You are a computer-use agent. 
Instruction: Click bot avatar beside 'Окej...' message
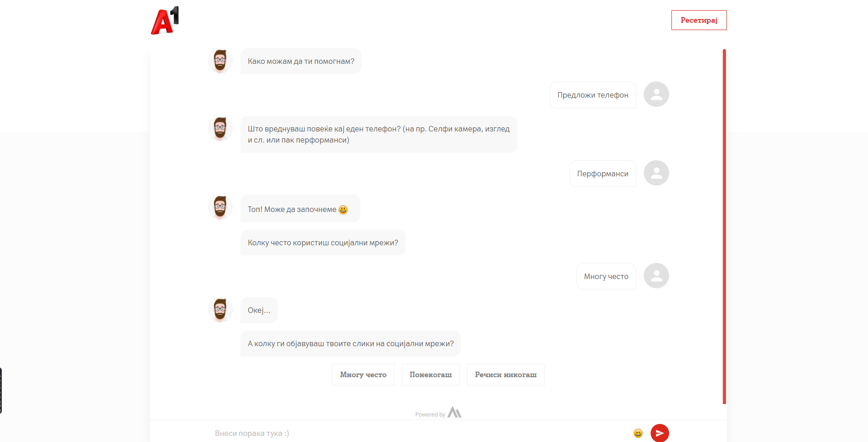pos(220,310)
